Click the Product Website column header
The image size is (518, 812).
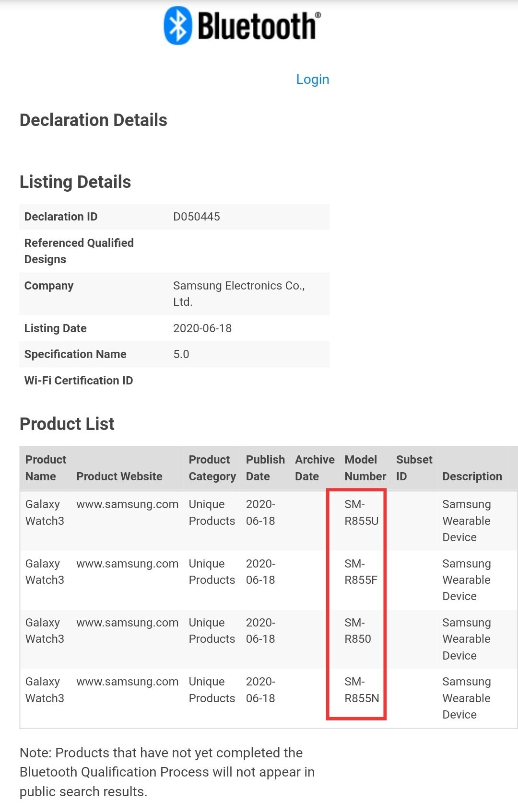tap(119, 476)
